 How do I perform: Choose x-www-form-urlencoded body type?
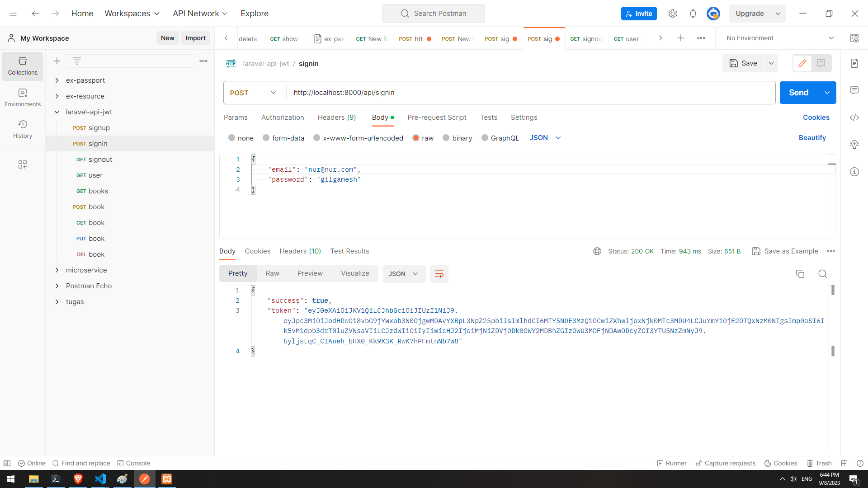coord(317,138)
